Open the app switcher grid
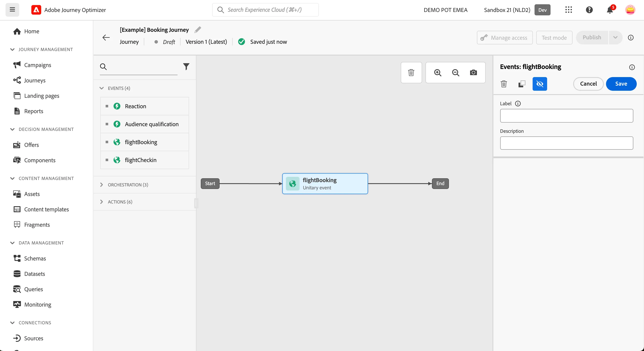 point(568,10)
